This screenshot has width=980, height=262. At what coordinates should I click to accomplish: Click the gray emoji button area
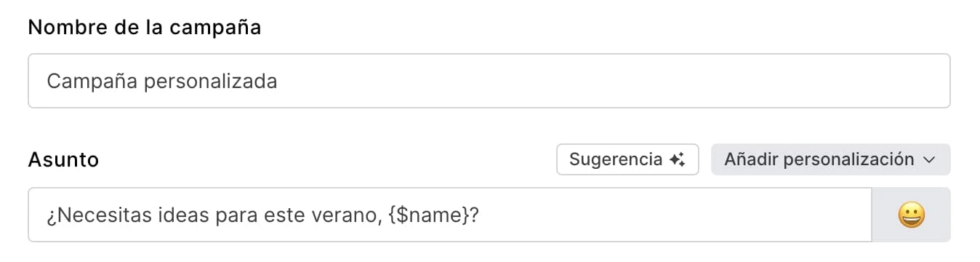tap(911, 215)
